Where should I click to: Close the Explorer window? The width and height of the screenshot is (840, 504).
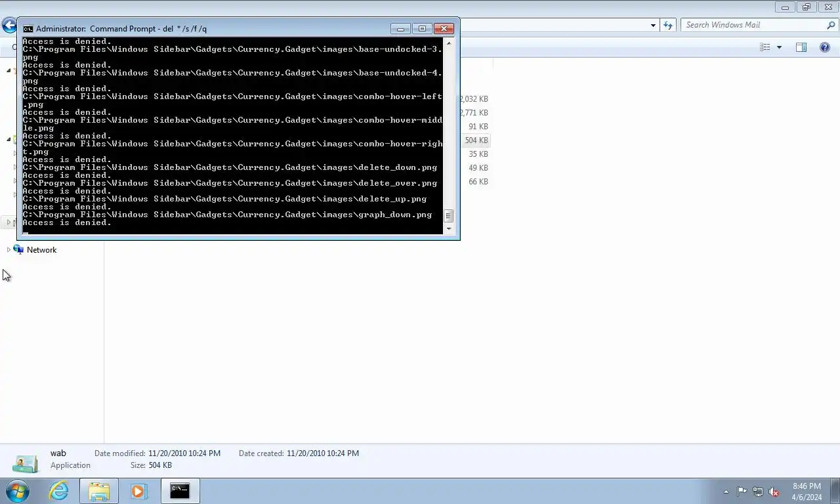[x=828, y=7]
